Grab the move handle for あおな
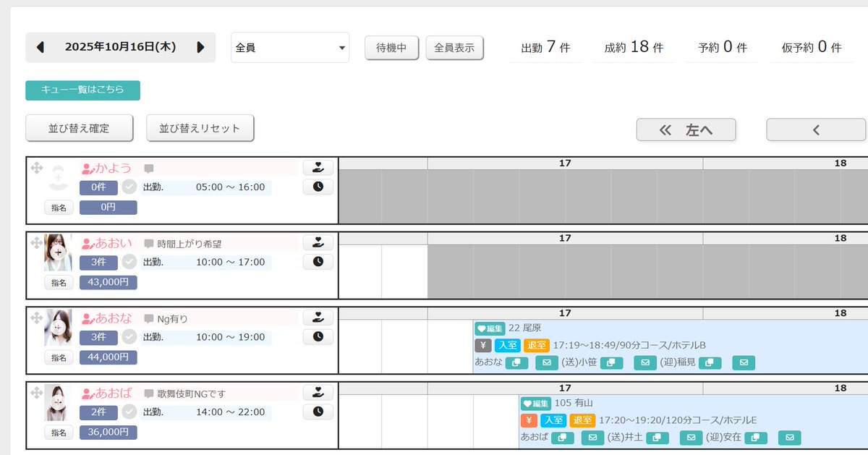Viewport: 868px width, 455px height. pyautogui.click(x=35, y=318)
